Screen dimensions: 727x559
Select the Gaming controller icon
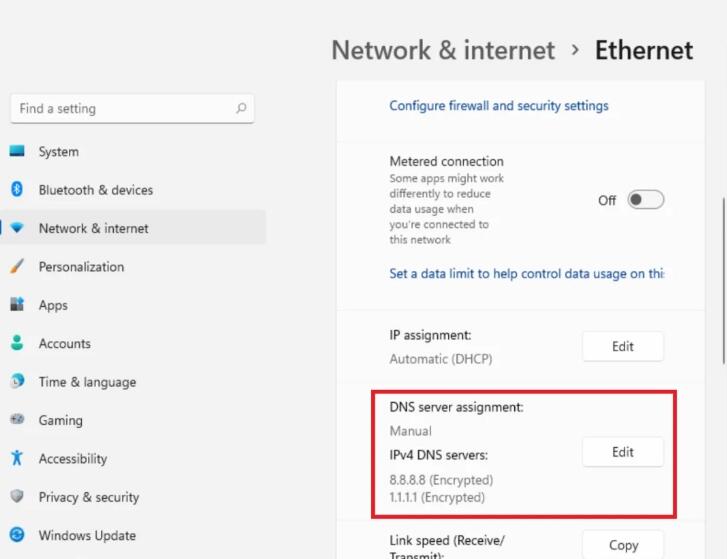(x=17, y=419)
